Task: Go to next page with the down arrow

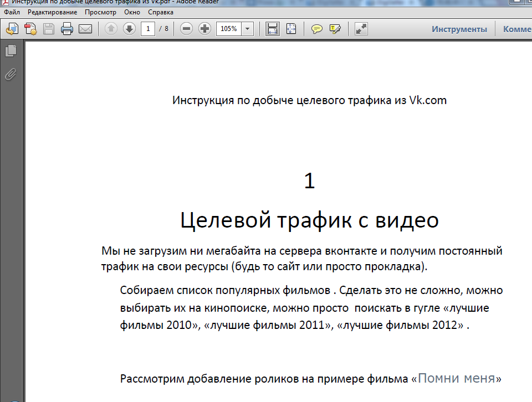Action: pos(129,29)
